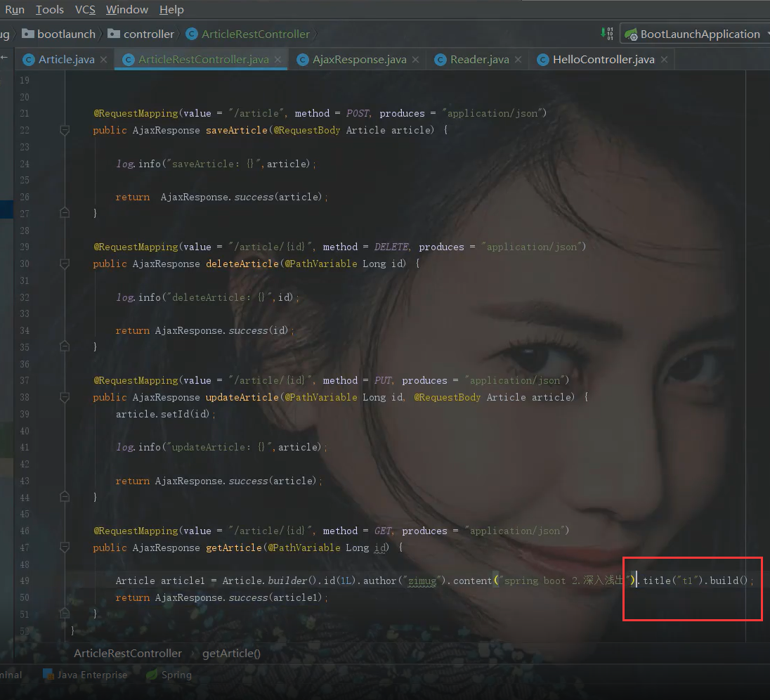The height and width of the screenshot is (700, 770).
Task: Click the class icon on Reader.java tab
Action: [441, 60]
